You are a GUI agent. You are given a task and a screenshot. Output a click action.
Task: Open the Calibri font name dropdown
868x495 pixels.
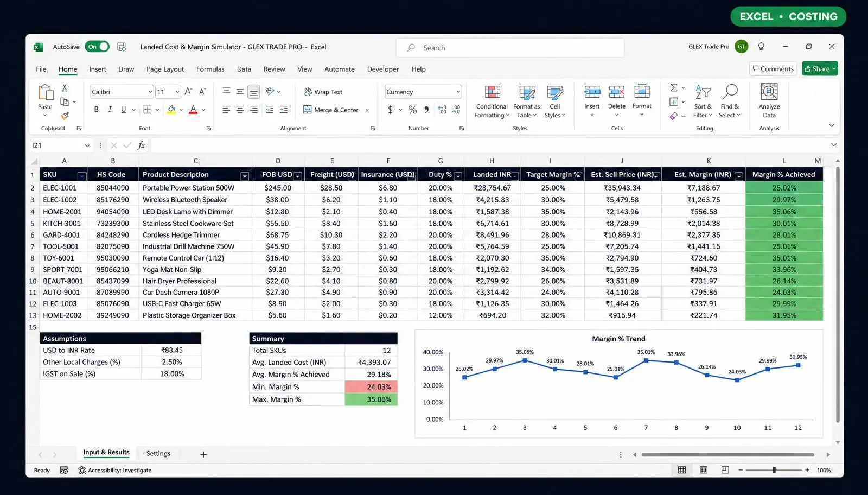click(150, 92)
